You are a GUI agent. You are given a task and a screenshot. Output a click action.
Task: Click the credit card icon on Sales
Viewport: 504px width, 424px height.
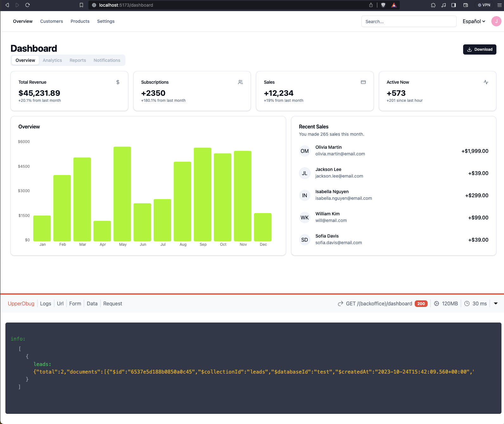(363, 82)
